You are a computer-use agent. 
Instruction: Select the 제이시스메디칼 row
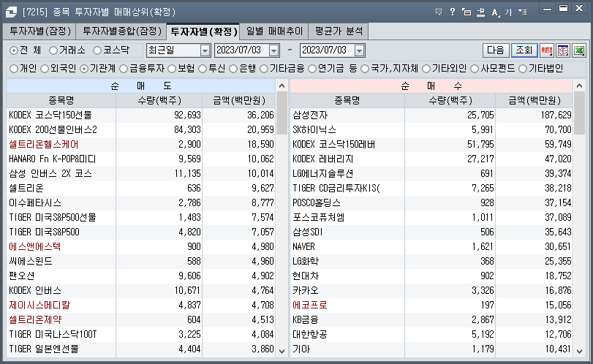pos(140,306)
